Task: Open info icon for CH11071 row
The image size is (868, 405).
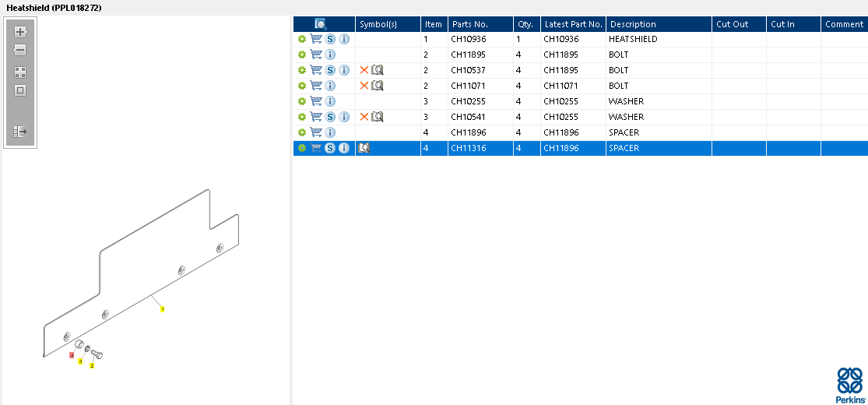Action: click(330, 86)
